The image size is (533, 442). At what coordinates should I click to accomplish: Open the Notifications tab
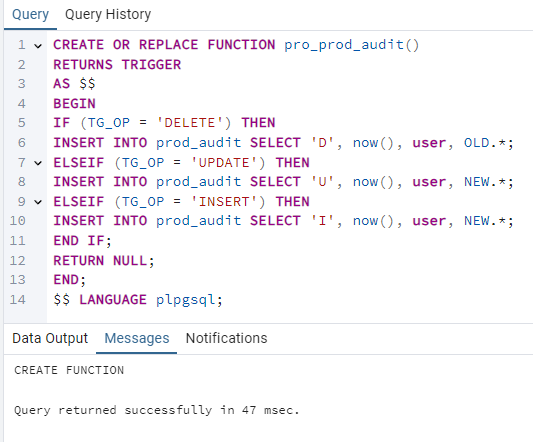(226, 338)
